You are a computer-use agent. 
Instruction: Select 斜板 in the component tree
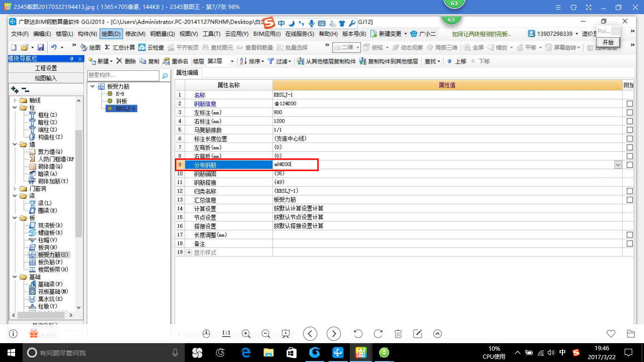tap(121, 101)
